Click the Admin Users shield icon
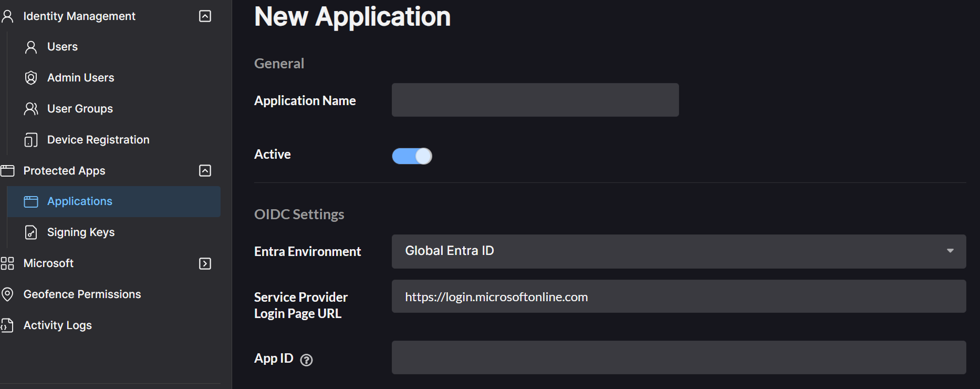This screenshot has width=980, height=389. [31, 78]
